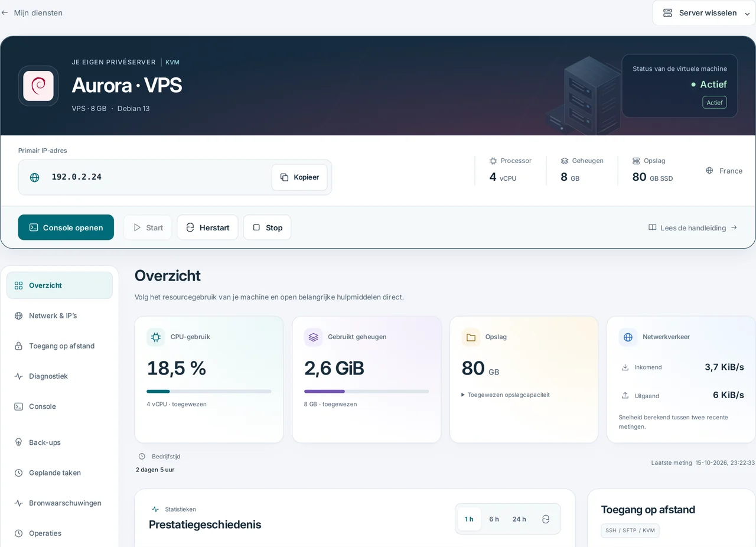Select the 1 h time range

tap(469, 519)
